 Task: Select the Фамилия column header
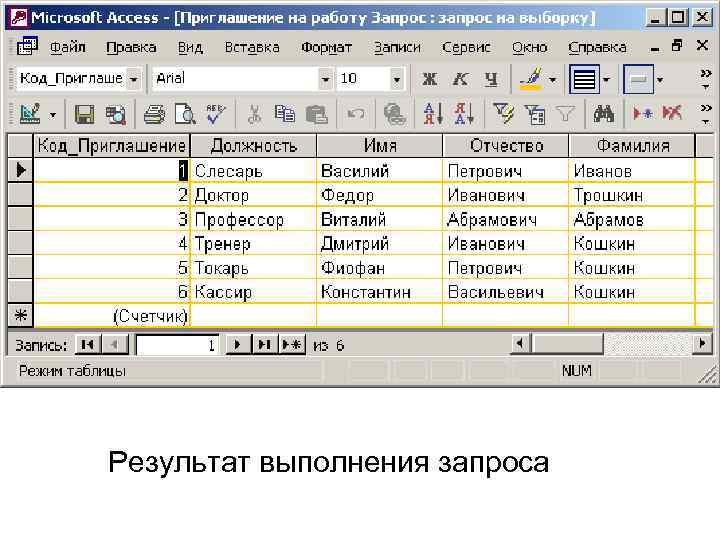pyautogui.click(x=632, y=146)
